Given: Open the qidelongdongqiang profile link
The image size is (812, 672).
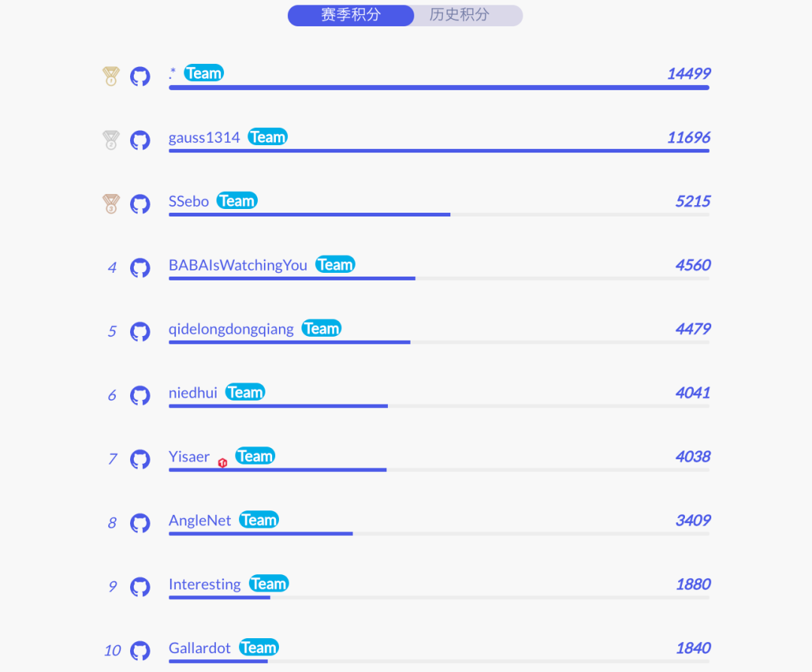Looking at the screenshot, I should [231, 329].
